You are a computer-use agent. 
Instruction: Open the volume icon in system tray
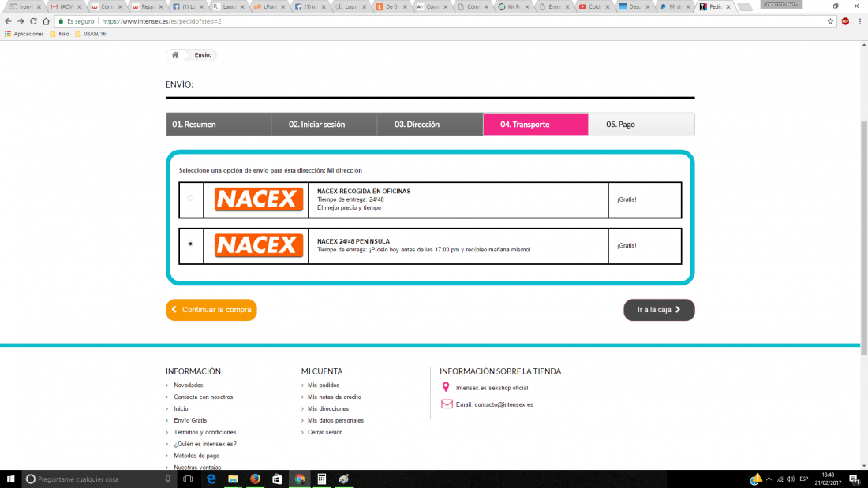[x=791, y=479]
